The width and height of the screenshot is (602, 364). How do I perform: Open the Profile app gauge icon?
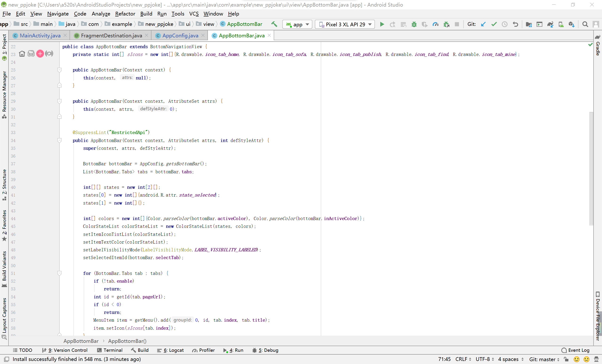point(435,24)
